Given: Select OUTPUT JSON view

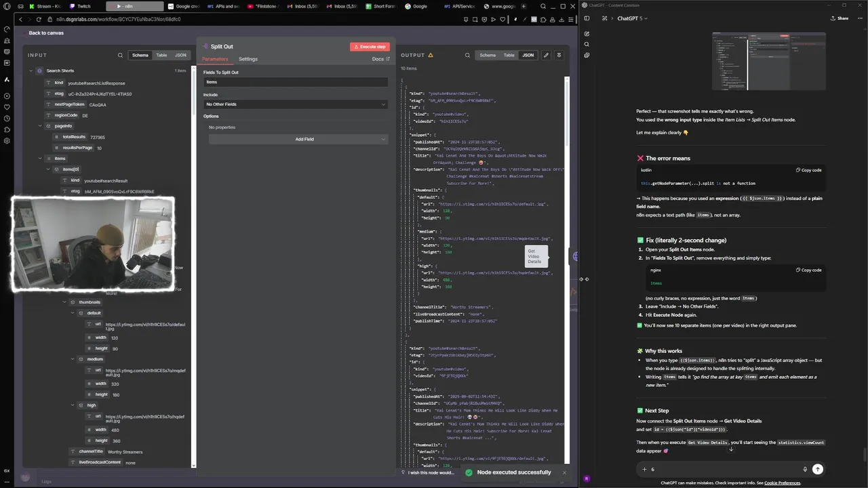Looking at the screenshot, I should (x=528, y=55).
